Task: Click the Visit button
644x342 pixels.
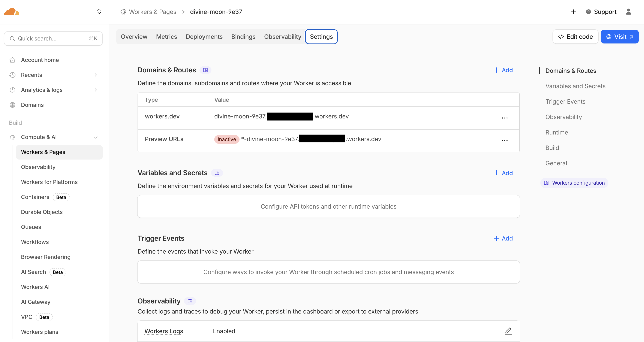Action: click(620, 36)
